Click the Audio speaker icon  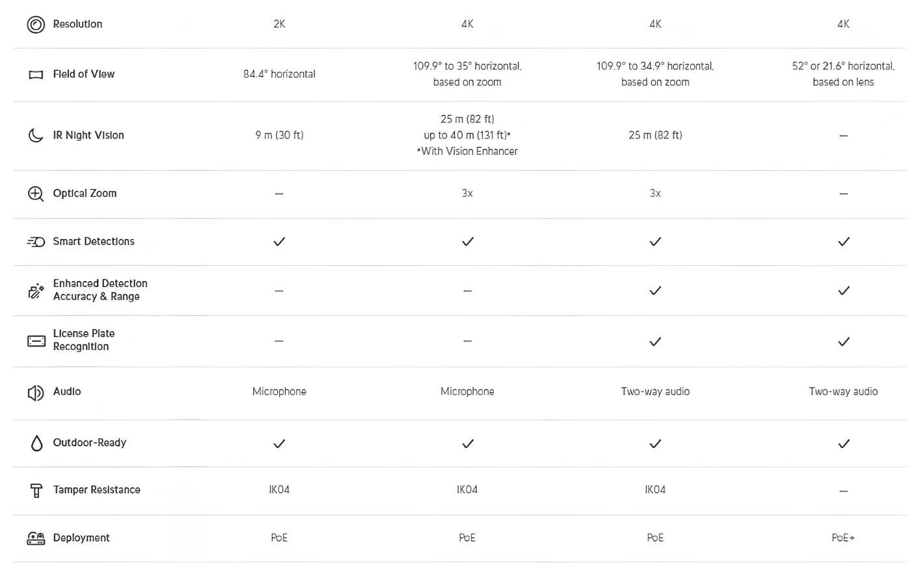[36, 393]
